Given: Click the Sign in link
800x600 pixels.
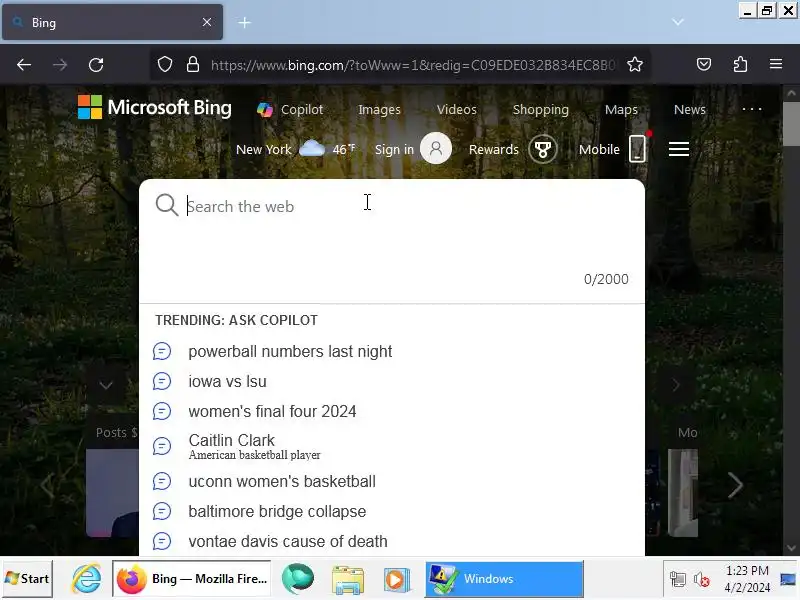Looking at the screenshot, I should pos(394,149).
